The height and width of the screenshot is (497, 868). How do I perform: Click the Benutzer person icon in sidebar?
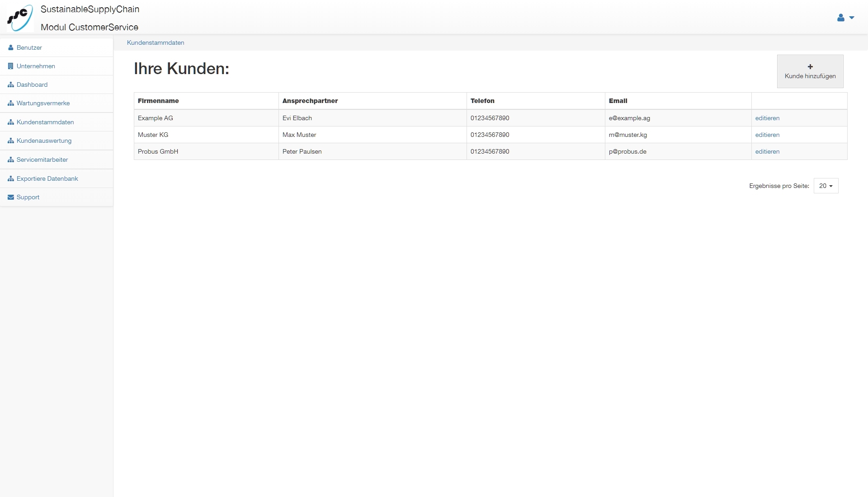coord(10,47)
